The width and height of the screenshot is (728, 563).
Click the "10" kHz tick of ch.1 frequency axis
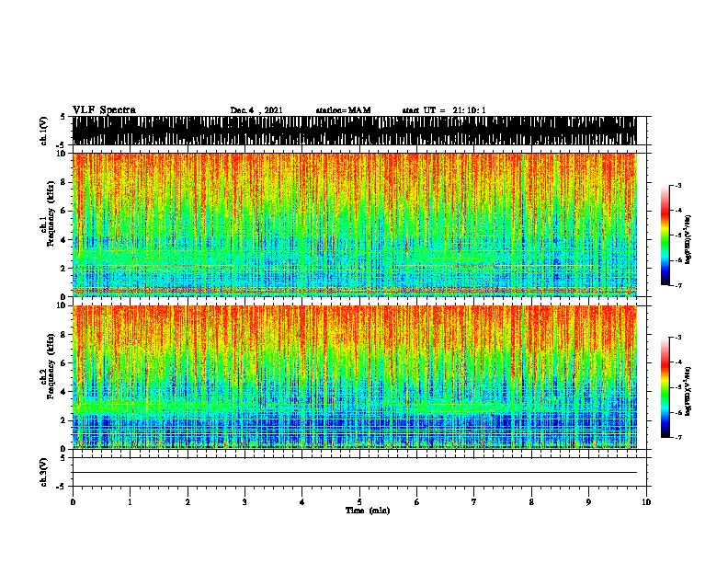click(63, 154)
